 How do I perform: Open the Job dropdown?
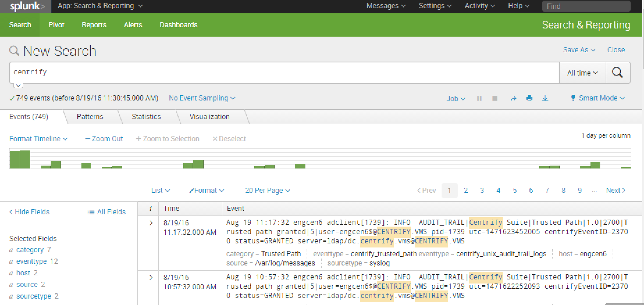click(456, 99)
